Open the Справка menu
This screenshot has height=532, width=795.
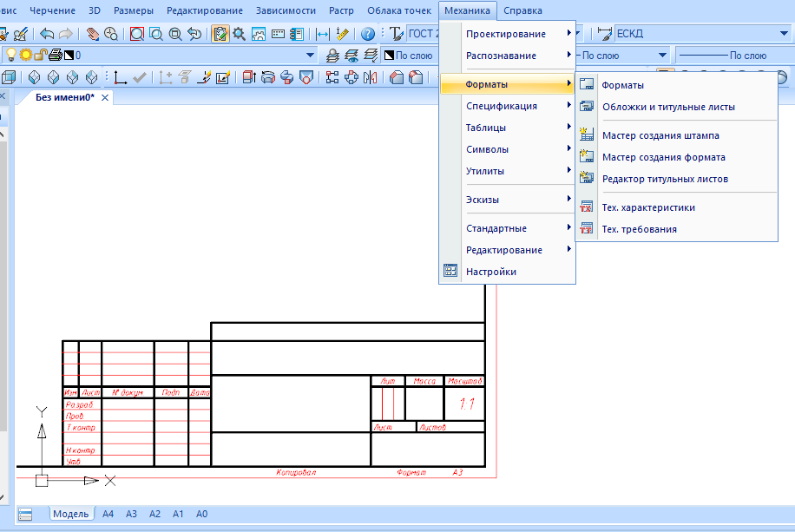point(522,10)
